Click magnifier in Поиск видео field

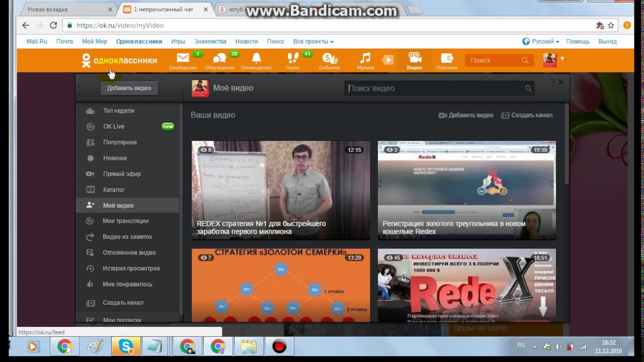[528, 88]
